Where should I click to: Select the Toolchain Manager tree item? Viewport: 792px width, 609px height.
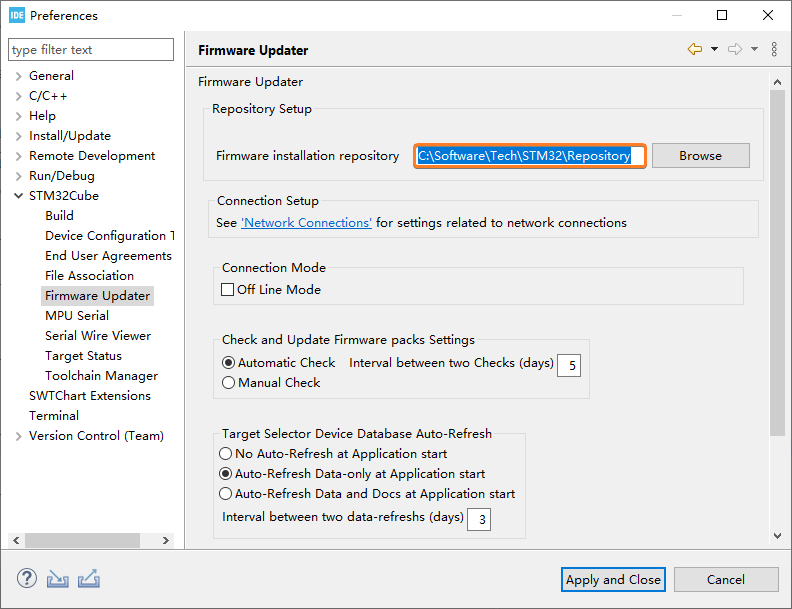click(102, 376)
